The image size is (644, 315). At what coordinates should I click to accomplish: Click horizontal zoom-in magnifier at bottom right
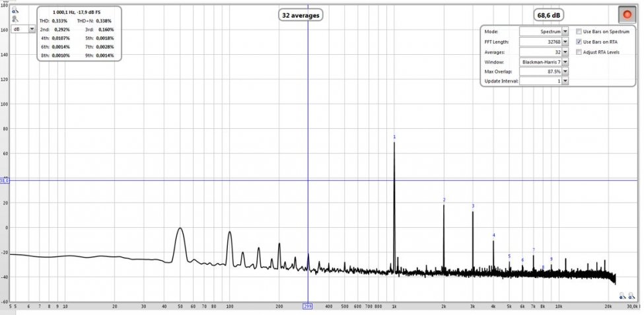pyautogui.click(x=630, y=295)
